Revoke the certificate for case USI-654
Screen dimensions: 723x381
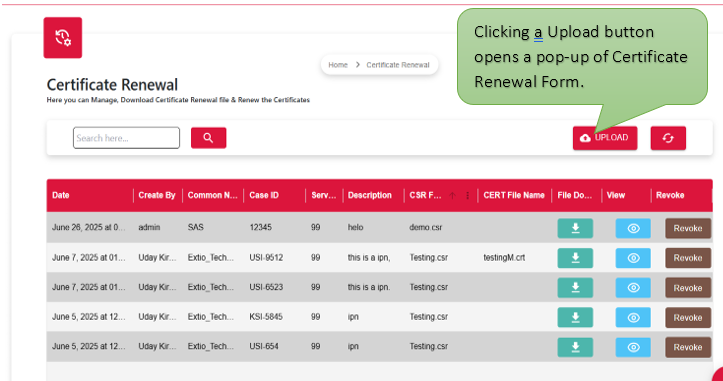pyautogui.click(x=688, y=347)
